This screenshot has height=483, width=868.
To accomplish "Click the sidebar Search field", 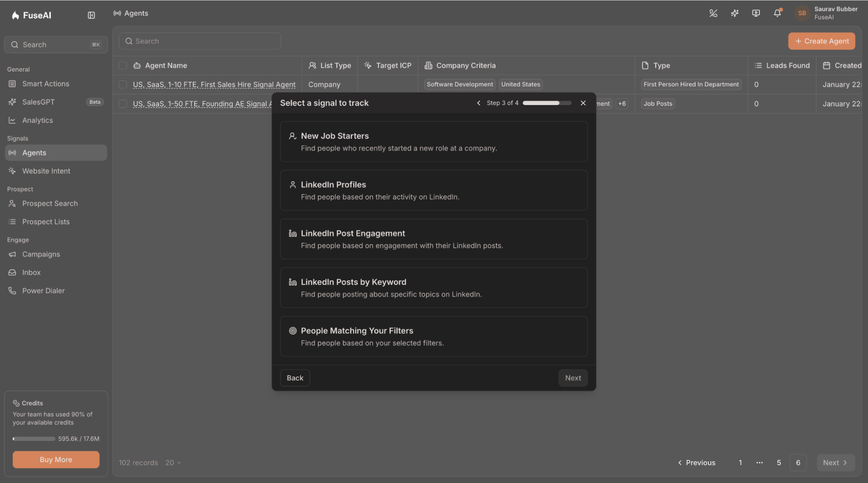I will click(x=56, y=45).
